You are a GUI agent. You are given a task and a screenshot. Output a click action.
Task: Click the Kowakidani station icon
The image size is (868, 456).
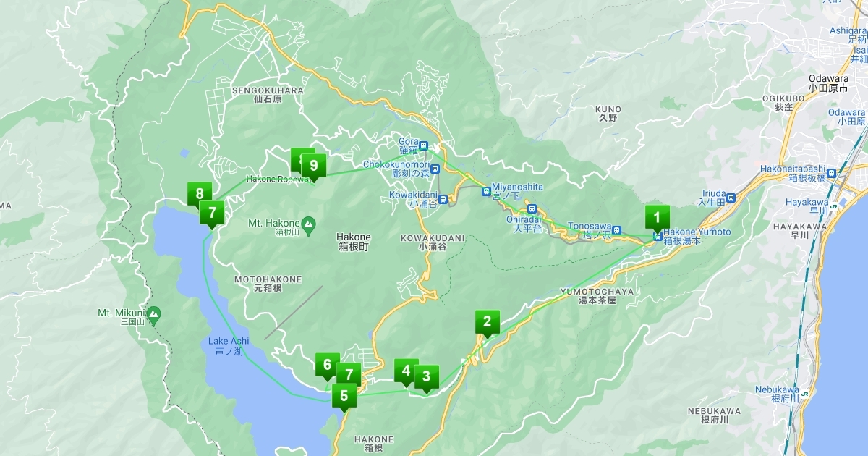443,199
